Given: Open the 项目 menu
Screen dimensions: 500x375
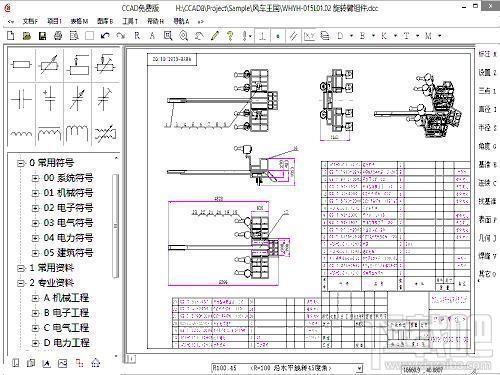Looking at the screenshot, I should [54, 21].
